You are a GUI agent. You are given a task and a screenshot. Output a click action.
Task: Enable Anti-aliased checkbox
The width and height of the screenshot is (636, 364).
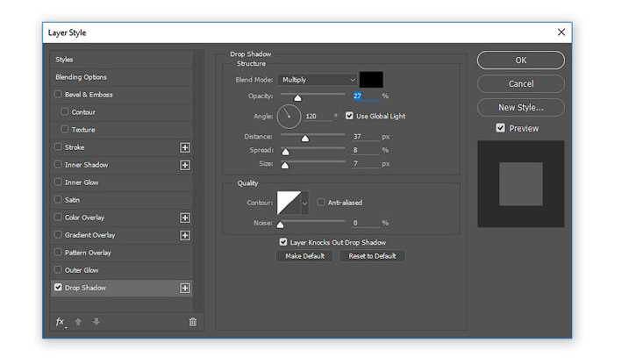pyautogui.click(x=321, y=202)
